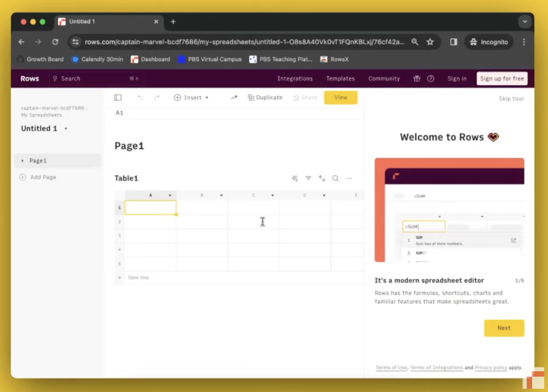Open Templates in the top menu
This screenshot has height=392, width=548.
[340, 79]
